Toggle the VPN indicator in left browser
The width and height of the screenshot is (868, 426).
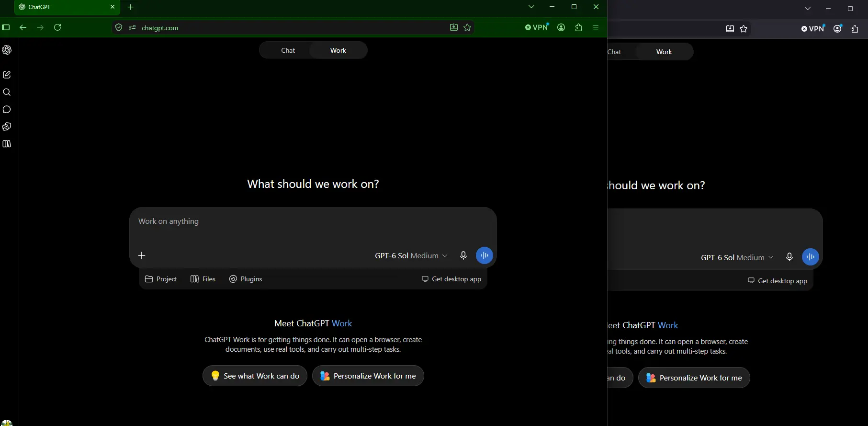pyautogui.click(x=537, y=27)
